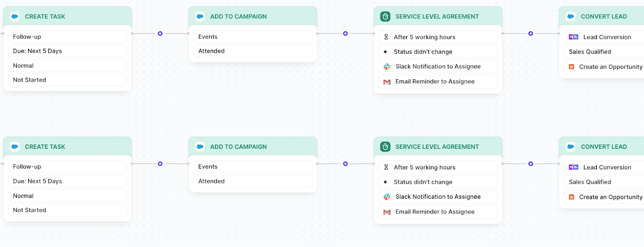This screenshot has width=644, height=247.
Task: Select Sales Qualified in upper Convert Lead card
Action: click(604, 52)
